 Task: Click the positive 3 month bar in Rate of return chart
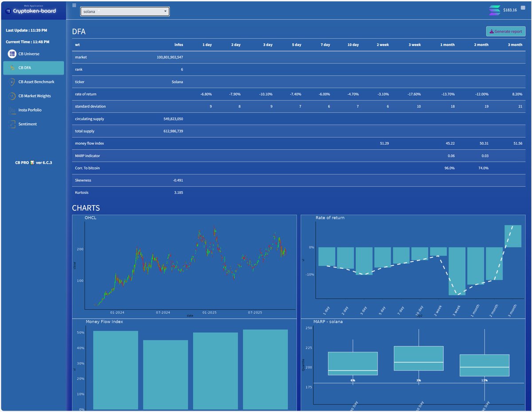click(x=513, y=236)
